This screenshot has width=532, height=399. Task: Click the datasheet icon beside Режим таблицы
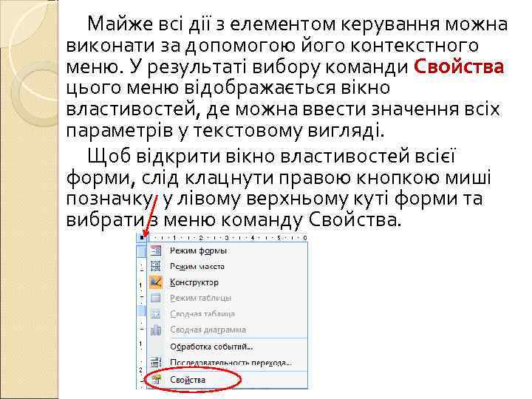tap(156, 298)
